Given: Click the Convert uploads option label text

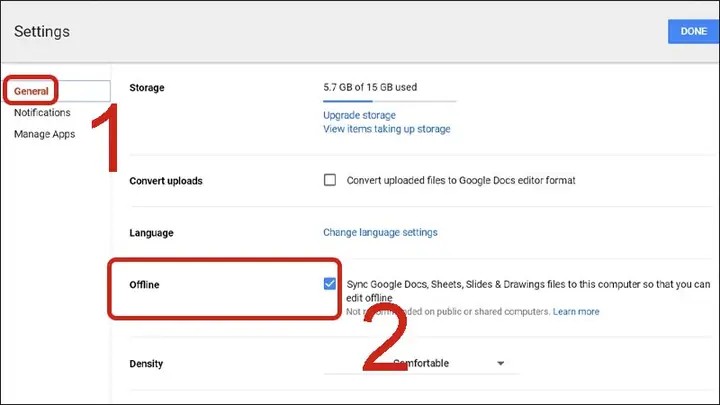Looking at the screenshot, I should point(461,180).
